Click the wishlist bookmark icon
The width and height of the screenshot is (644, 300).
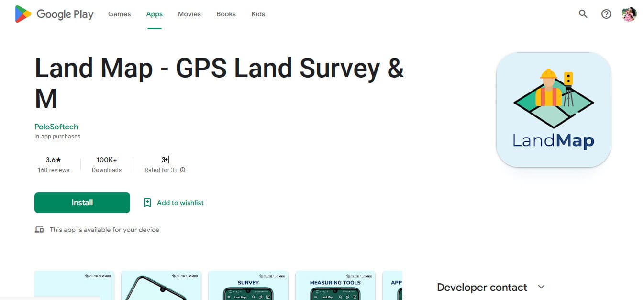click(x=147, y=203)
